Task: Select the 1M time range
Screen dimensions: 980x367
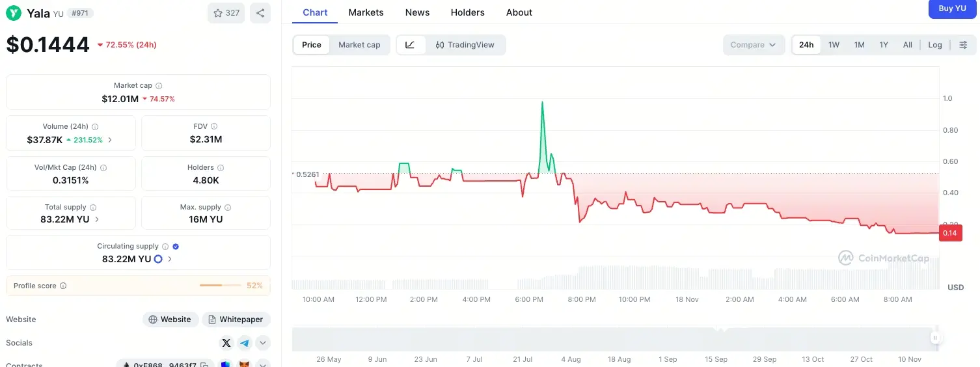Action: click(x=860, y=45)
